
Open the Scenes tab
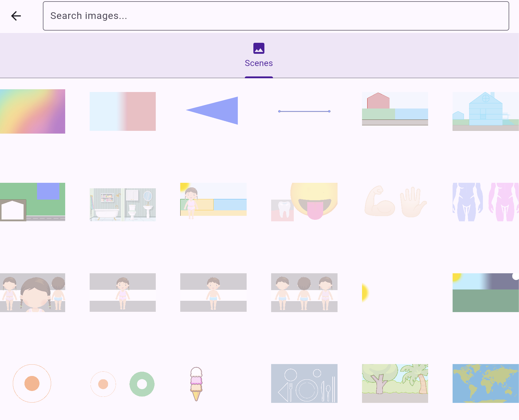coord(259,55)
